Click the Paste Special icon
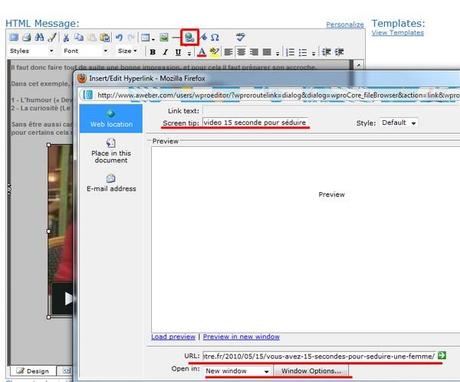 pos(105,37)
